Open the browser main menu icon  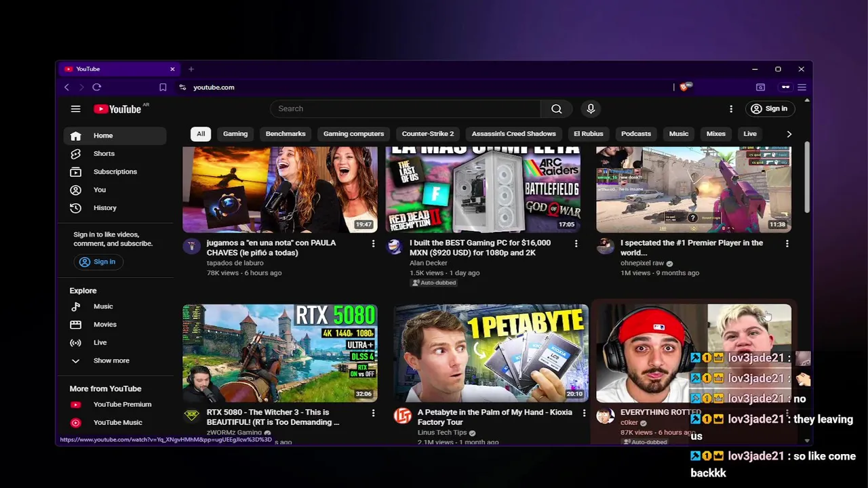(x=802, y=87)
